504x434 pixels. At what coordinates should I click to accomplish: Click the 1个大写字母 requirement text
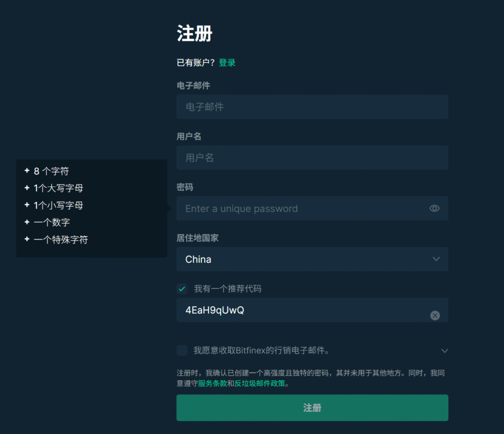59,188
